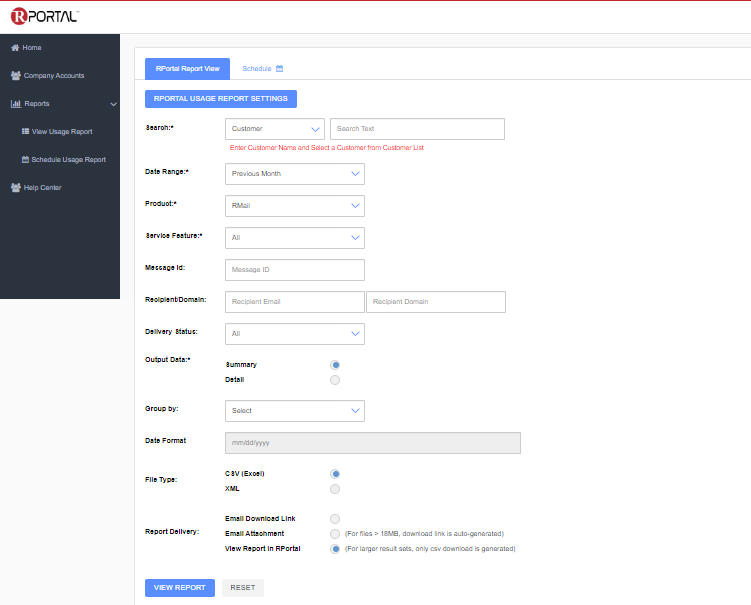Open Help Center in sidebar
Viewport: 751px width, 605px height.
click(43, 188)
